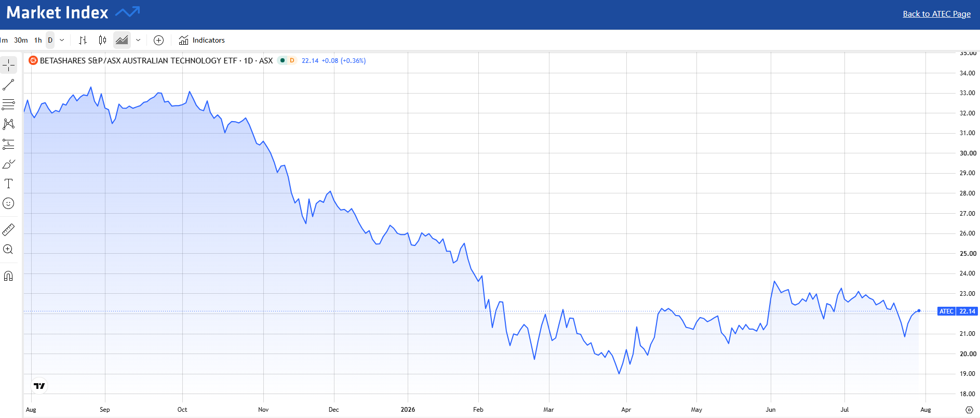Select the ruler measure tool
Image resolution: width=980 pixels, height=418 pixels.
point(9,229)
